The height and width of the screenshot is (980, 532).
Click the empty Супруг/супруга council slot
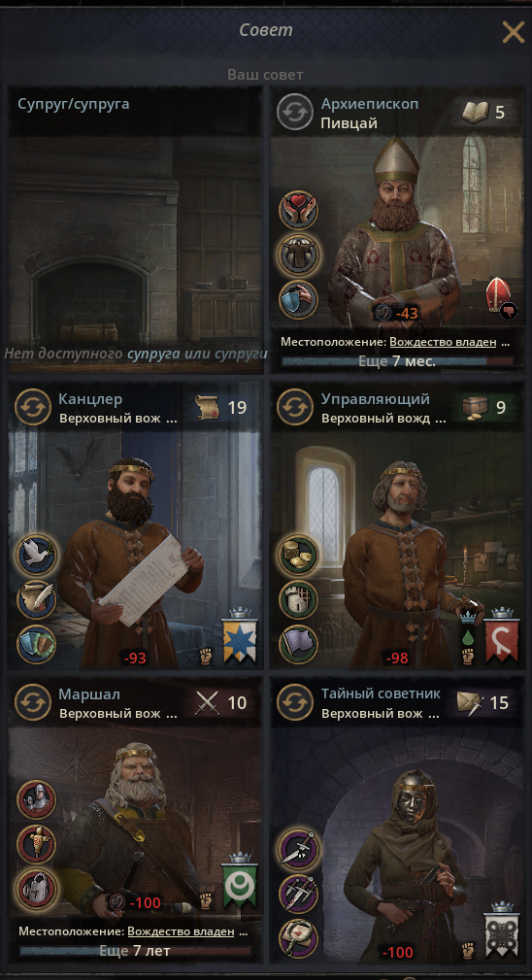coord(135,229)
